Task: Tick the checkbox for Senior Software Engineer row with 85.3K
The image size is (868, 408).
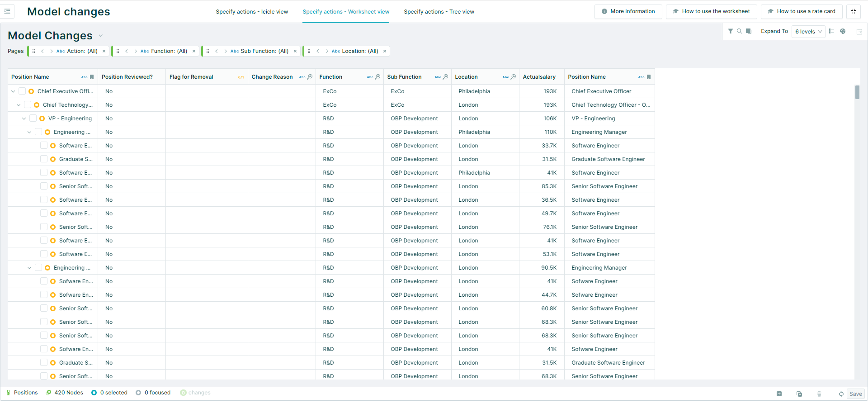Action: click(44, 186)
